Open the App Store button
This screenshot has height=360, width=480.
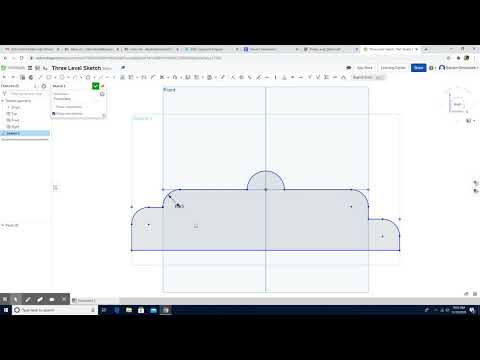point(364,68)
